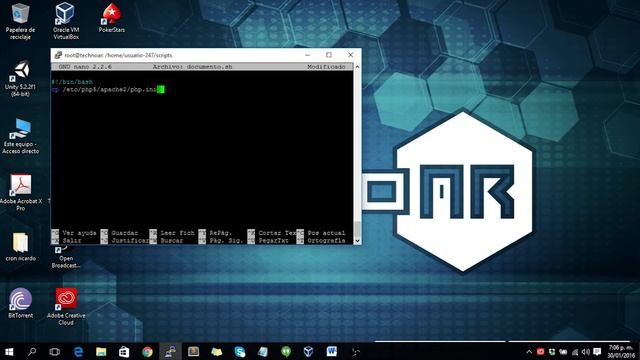Image resolution: width=640 pixels, height=360 pixels.
Task: Click 'Archivo: documento.sh' in nano header
Action: 192,67
